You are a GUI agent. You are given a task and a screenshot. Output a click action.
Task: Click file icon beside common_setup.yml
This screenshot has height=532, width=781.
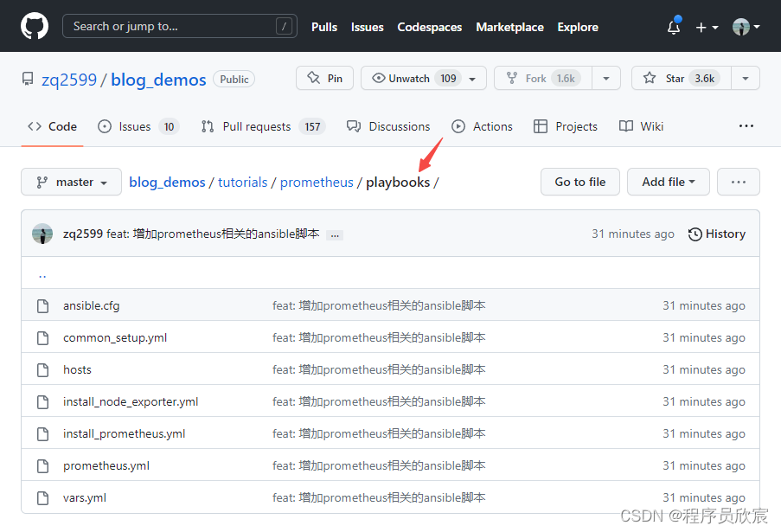point(43,337)
